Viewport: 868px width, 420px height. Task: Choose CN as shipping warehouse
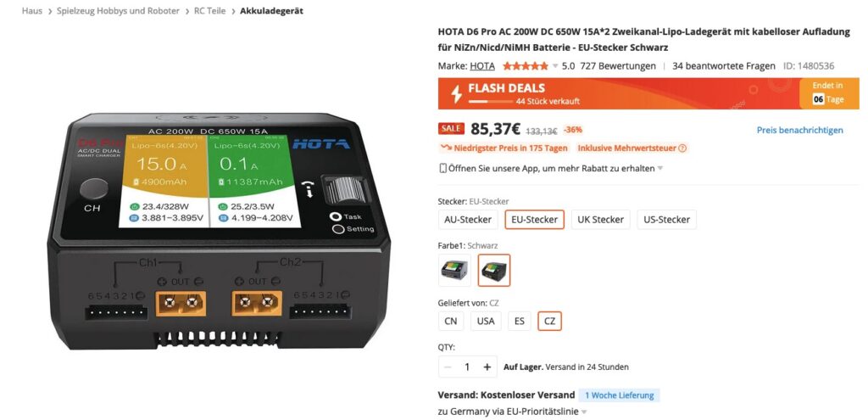[x=451, y=321]
